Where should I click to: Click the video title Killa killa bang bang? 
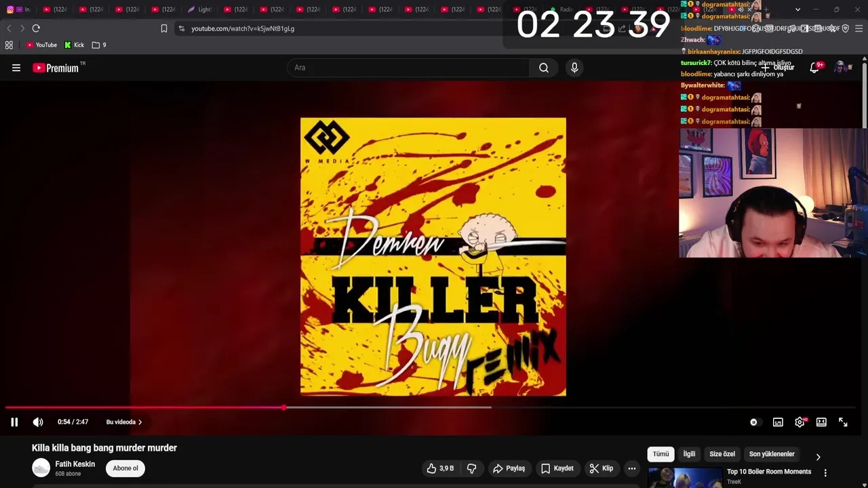click(104, 448)
